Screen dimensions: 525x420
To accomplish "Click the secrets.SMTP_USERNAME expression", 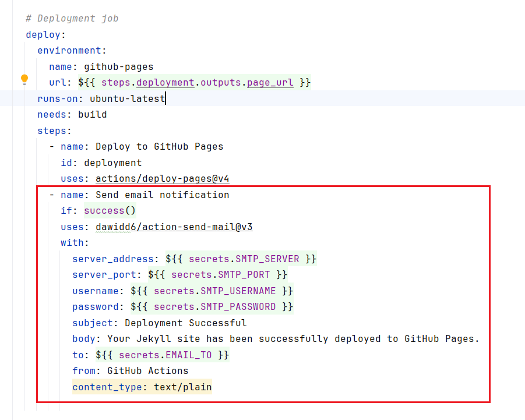I will 212,291.
